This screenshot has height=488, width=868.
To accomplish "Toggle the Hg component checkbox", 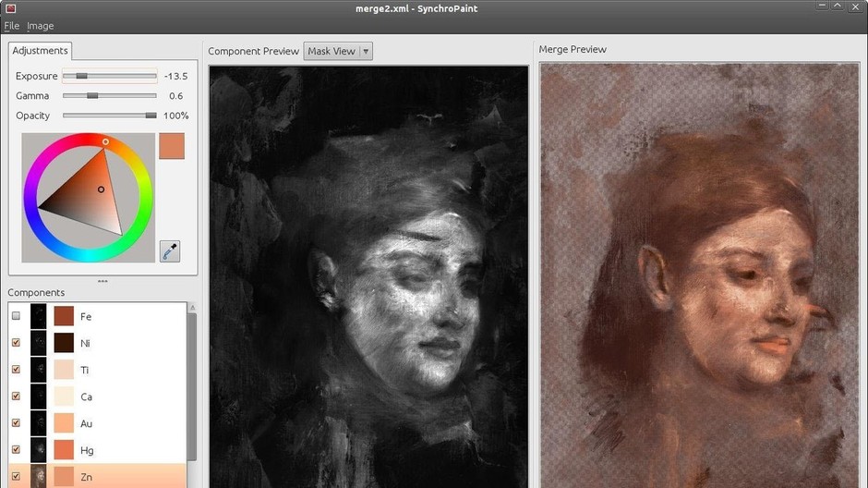I will tap(16, 449).
